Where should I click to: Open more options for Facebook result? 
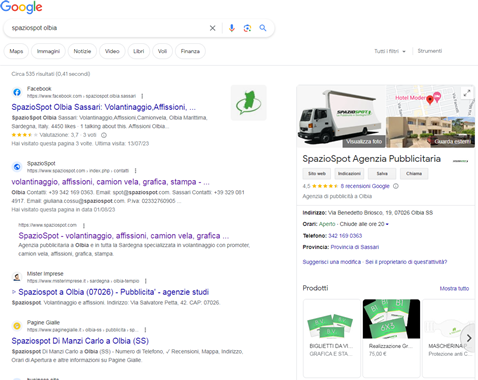pyautogui.click(x=142, y=96)
